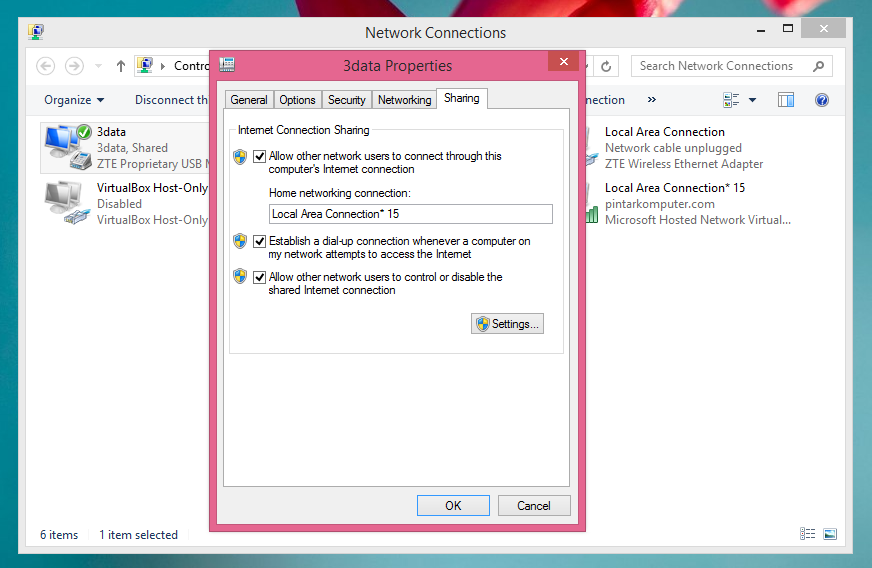
Task: Click the Control Panel breadcrumb in address bar
Action: click(192, 66)
